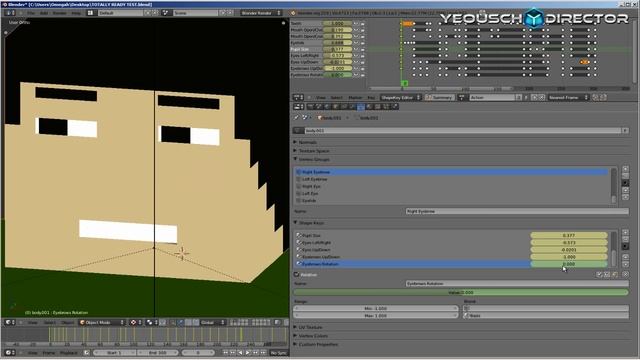Viewport: 640px width, 360px height.
Task: Open the Playback menu in timeline
Action: (x=69, y=353)
